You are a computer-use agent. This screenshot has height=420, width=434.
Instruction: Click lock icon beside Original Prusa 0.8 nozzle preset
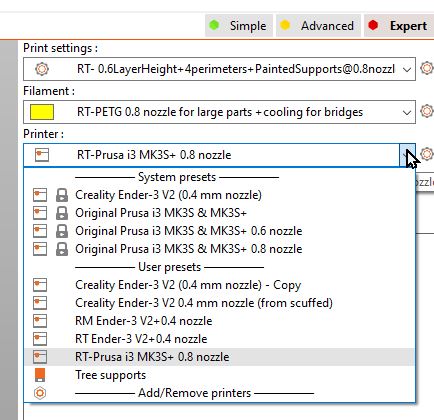(x=62, y=249)
